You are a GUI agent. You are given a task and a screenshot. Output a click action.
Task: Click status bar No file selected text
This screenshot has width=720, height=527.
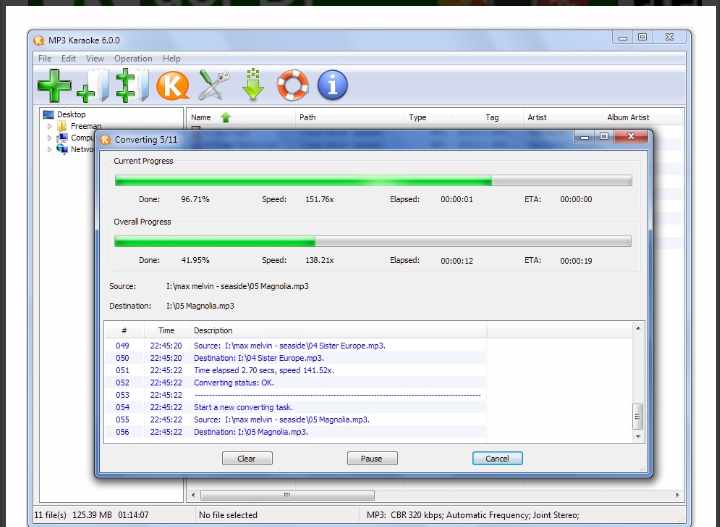[228, 515]
